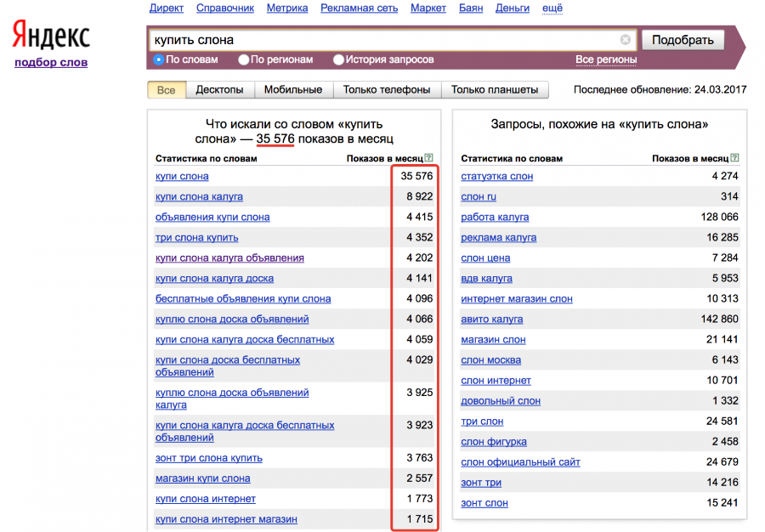
Task: Switch to the 'Мобильные' tab
Action: pos(293,90)
